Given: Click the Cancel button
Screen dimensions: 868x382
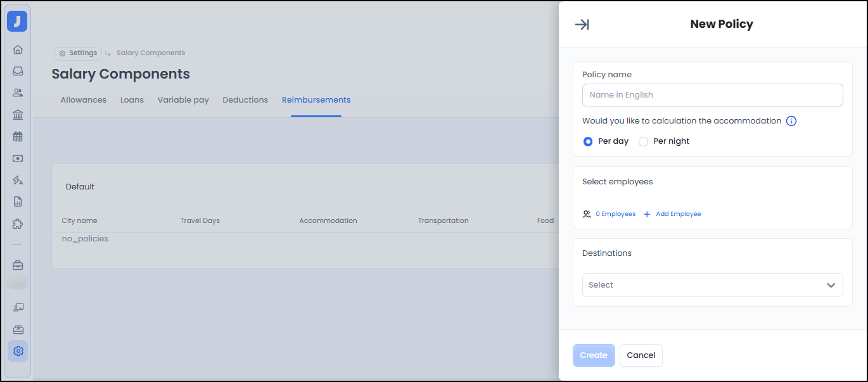Looking at the screenshot, I should pyautogui.click(x=641, y=355).
